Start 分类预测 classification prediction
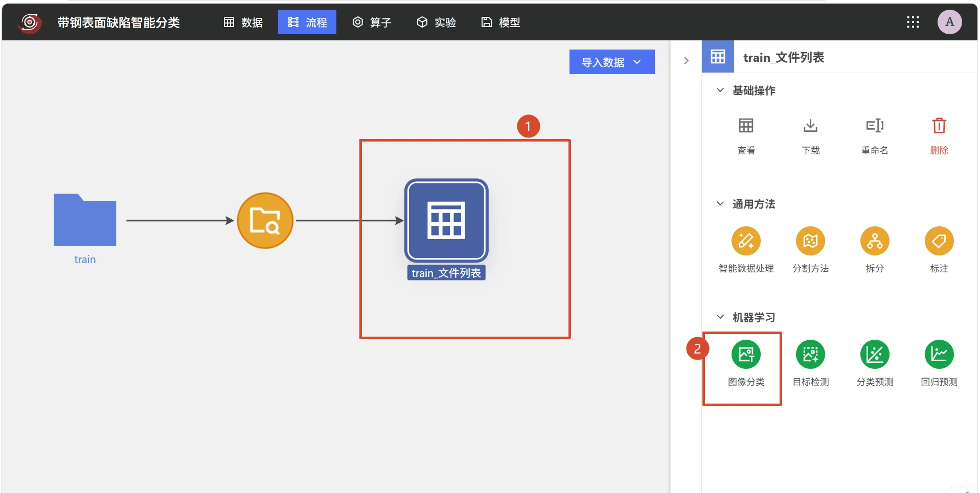The image size is (980, 493). (x=875, y=354)
